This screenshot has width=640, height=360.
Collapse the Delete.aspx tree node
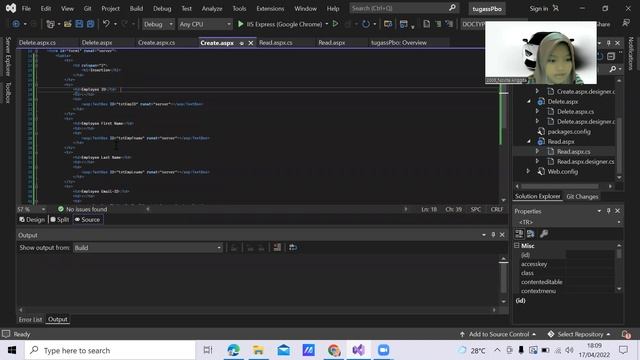(x=529, y=101)
